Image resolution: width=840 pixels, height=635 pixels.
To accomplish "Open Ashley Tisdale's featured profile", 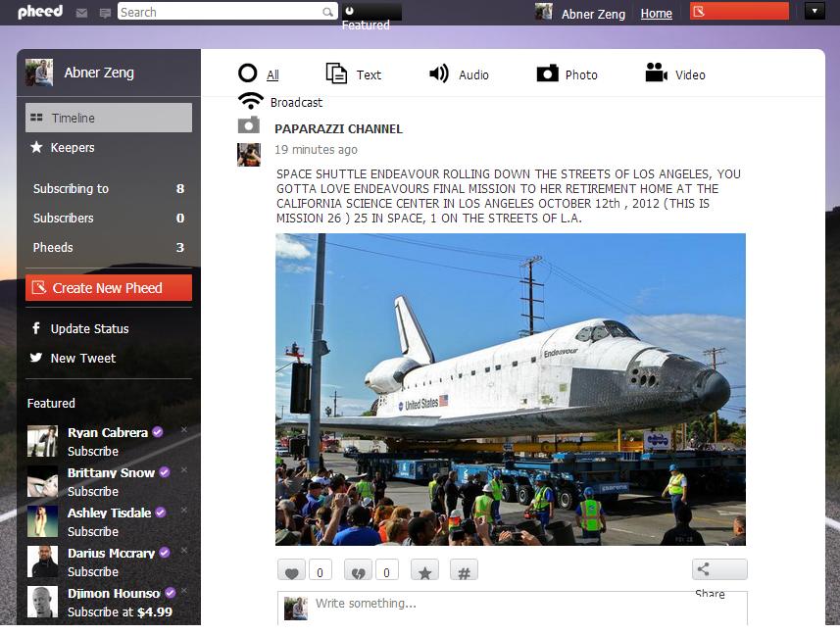I will click(x=109, y=513).
